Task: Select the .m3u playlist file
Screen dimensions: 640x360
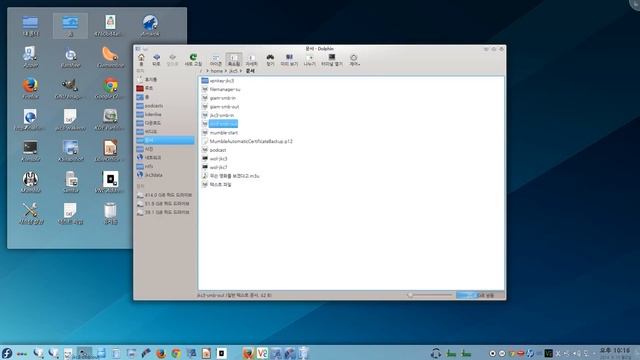Action: (231, 176)
